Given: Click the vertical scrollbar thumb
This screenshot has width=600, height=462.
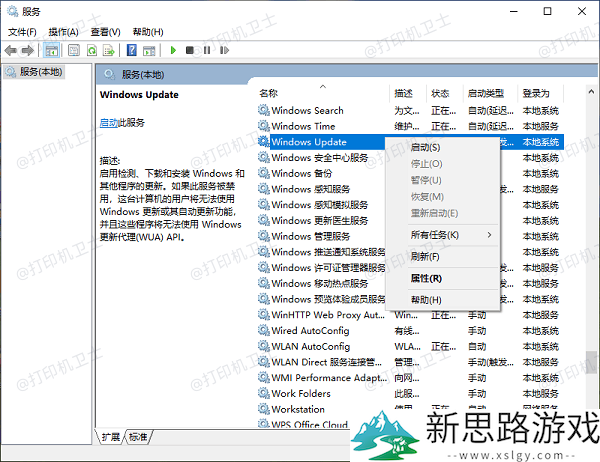Looking at the screenshot, I should pos(591,362).
